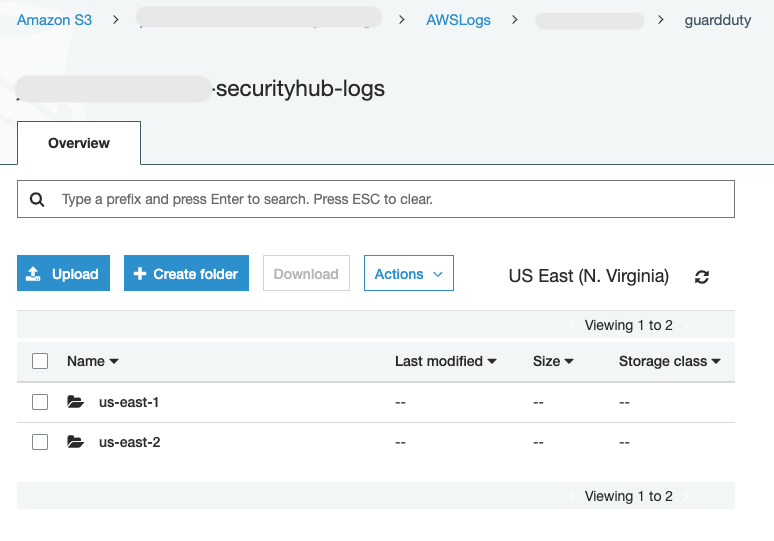The image size is (774, 541).
Task: Click the Upload button
Action: (63, 273)
